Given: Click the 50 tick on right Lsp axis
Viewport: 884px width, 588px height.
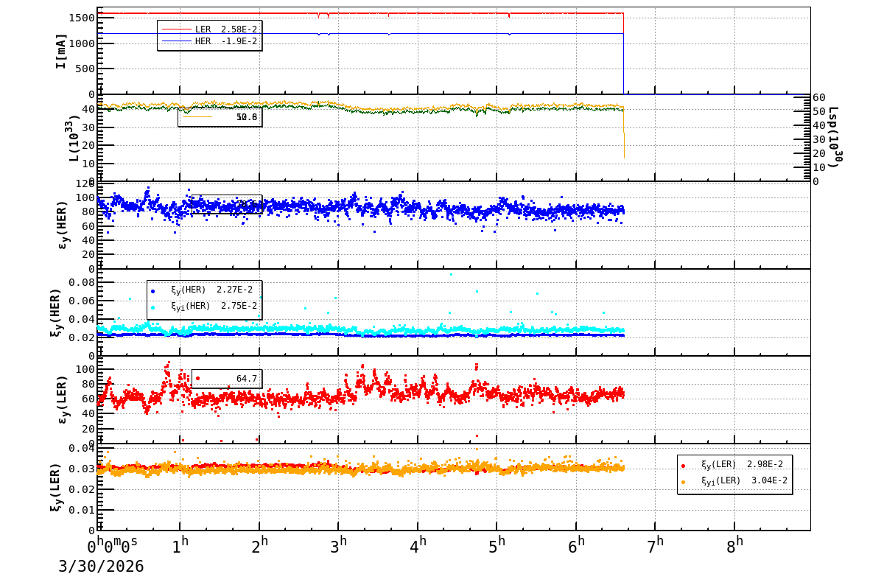Looking at the screenshot, I should click(819, 112).
